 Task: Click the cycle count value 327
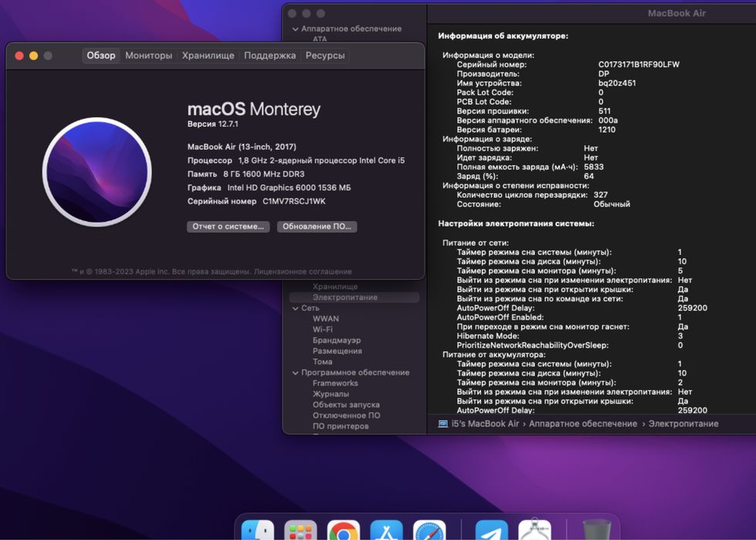click(601, 195)
